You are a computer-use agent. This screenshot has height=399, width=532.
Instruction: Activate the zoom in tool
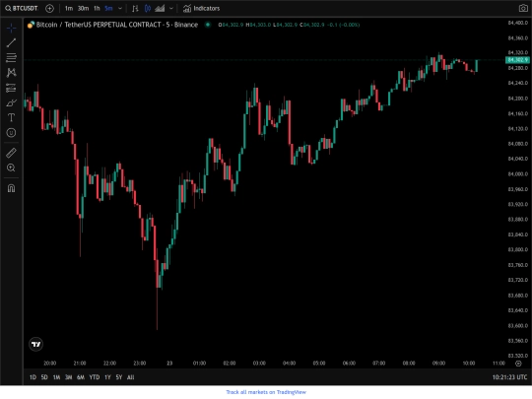[11, 167]
